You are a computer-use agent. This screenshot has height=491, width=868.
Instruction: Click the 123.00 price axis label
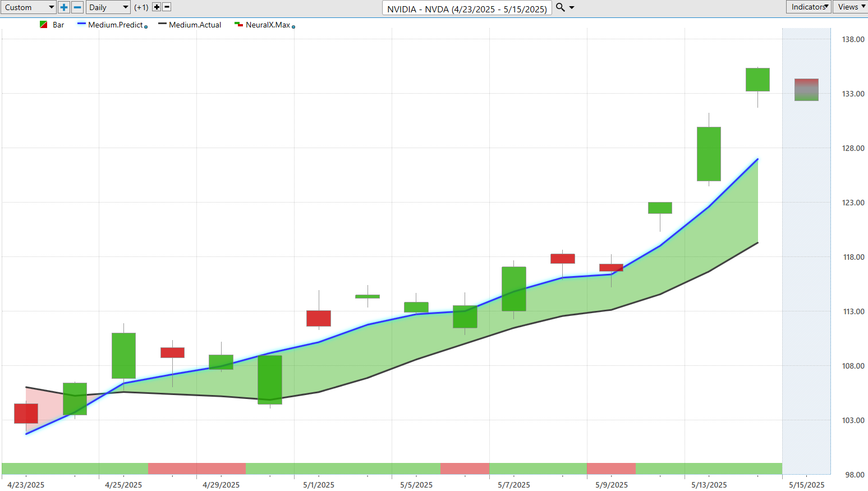coord(853,203)
